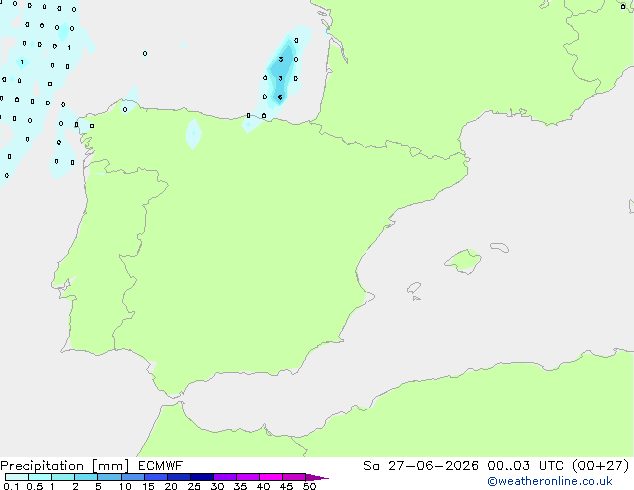The width and height of the screenshot is (634, 490).
Task: Select the 40–45 mm magenta legend swatch
Action: [x=271, y=477]
